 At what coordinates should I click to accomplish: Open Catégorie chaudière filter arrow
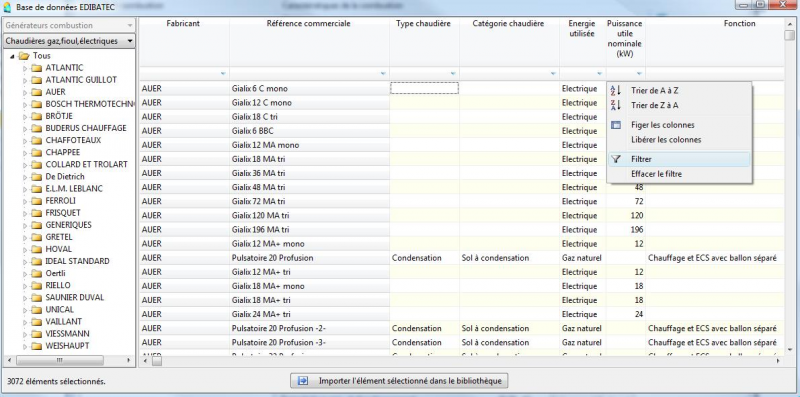tap(553, 74)
